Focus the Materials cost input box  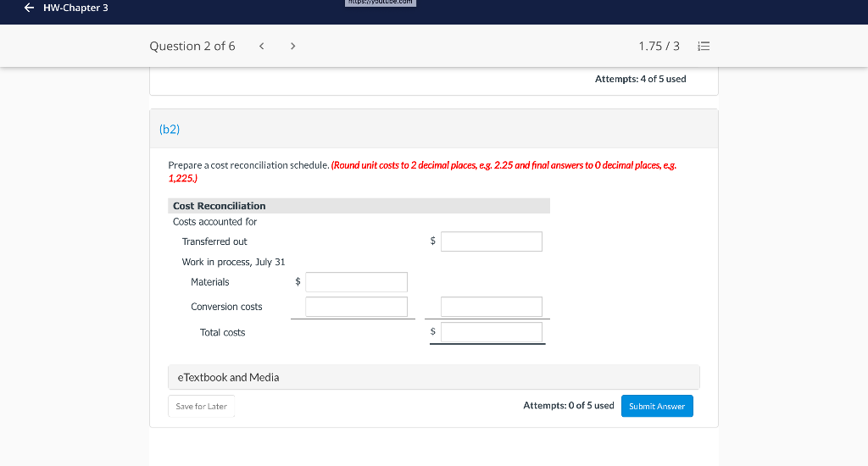tap(357, 282)
